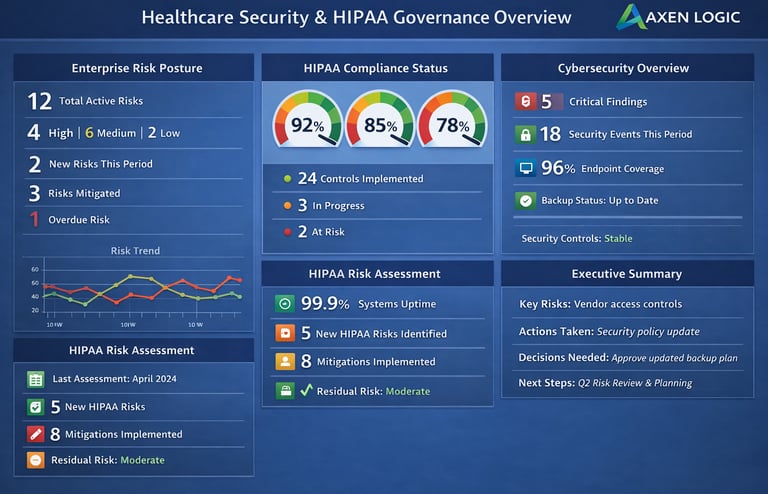
Task: Click the 5 New HIPAA Risks Identified text
Action: pyautogui.click(x=374, y=333)
